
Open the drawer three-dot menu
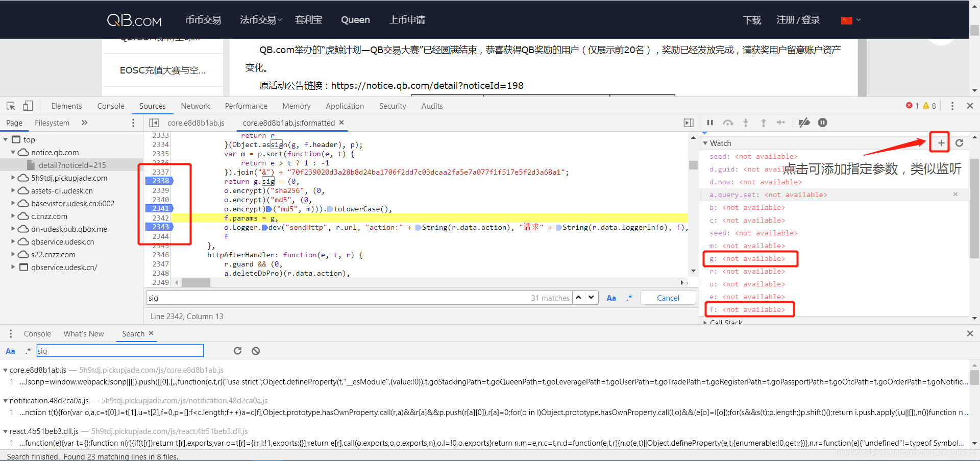[10, 333]
